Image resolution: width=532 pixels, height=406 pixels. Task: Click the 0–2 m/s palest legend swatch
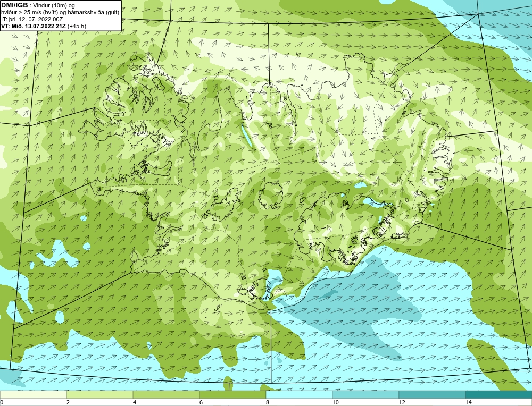pos(33,394)
